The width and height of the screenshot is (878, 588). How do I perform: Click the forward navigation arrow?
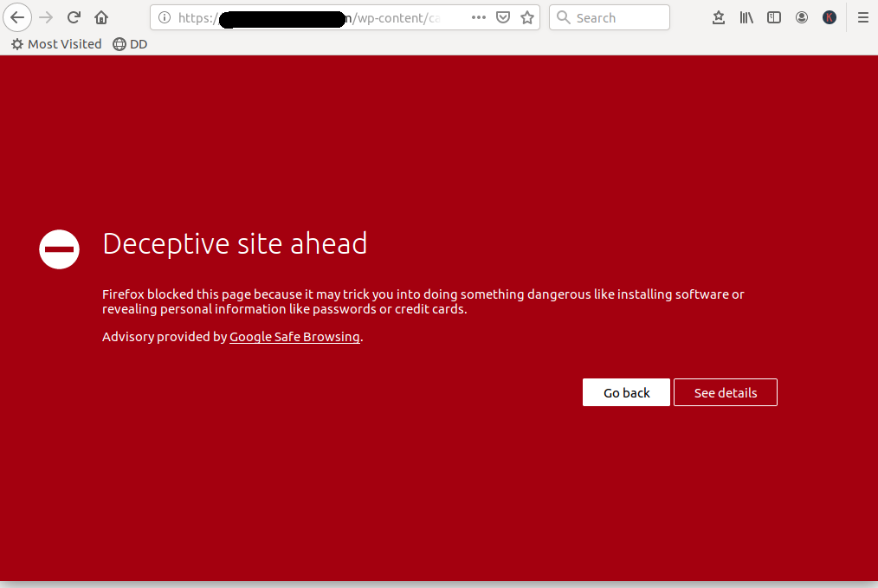click(x=47, y=17)
